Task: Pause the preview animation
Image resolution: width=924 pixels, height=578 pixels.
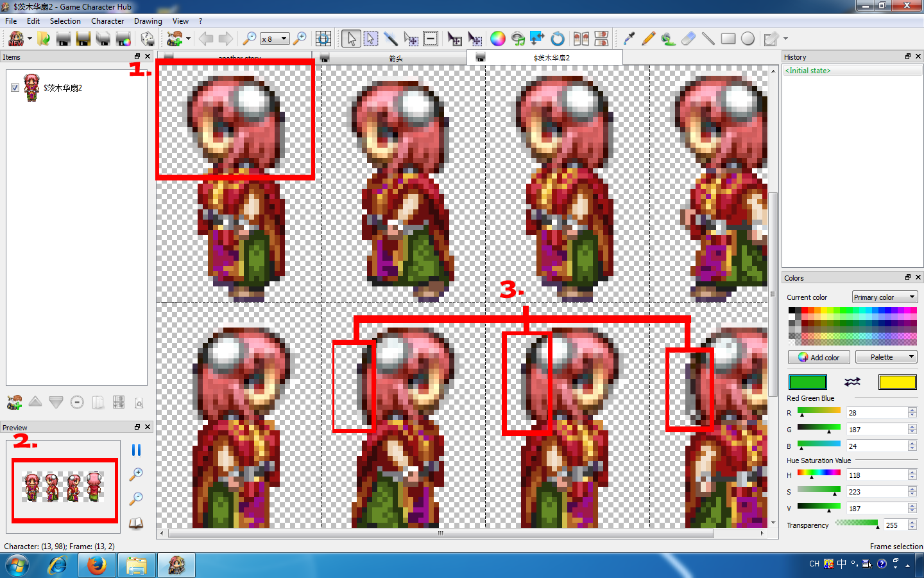Action: coord(136,450)
